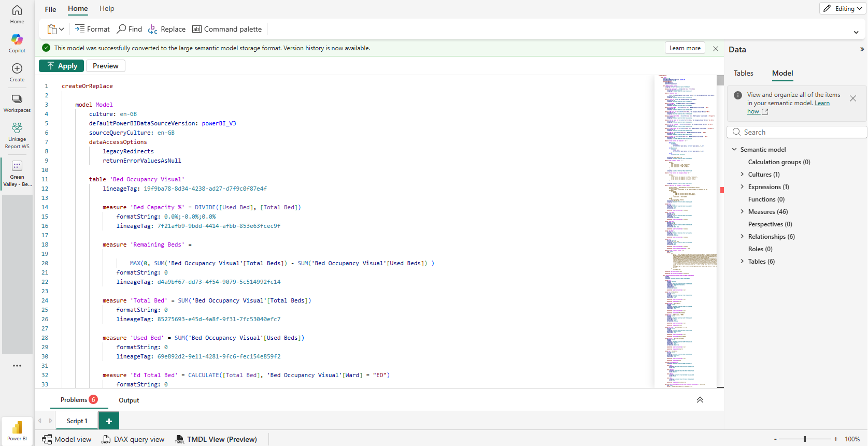Collapse the ribbon with the chevron
Viewport: 868px width, 446px height.
click(x=856, y=32)
